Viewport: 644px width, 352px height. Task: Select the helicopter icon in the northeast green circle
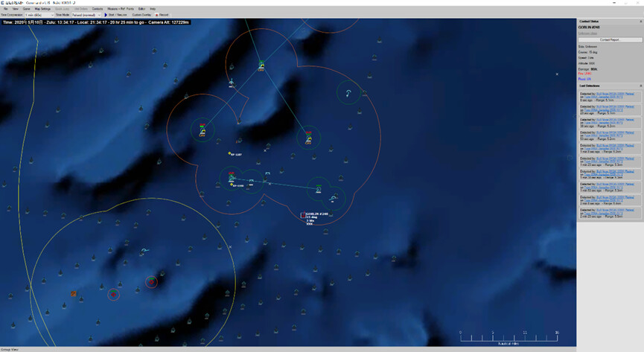click(348, 93)
